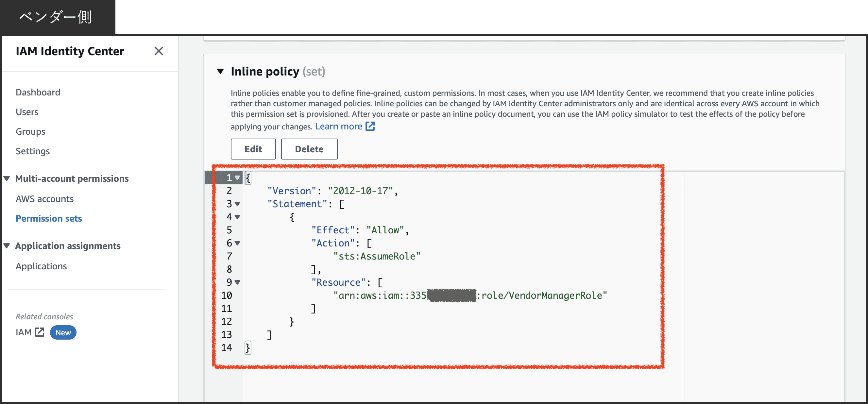Go to Users in sidebar
The width and height of the screenshot is (868, 404).
coord(27,112)
